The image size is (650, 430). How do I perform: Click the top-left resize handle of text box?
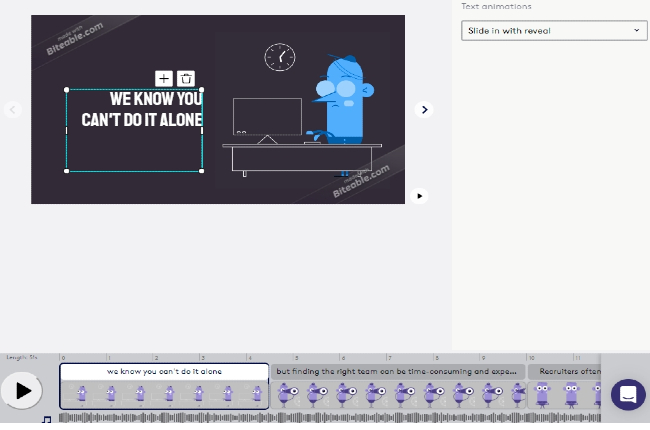coord(67,90)
